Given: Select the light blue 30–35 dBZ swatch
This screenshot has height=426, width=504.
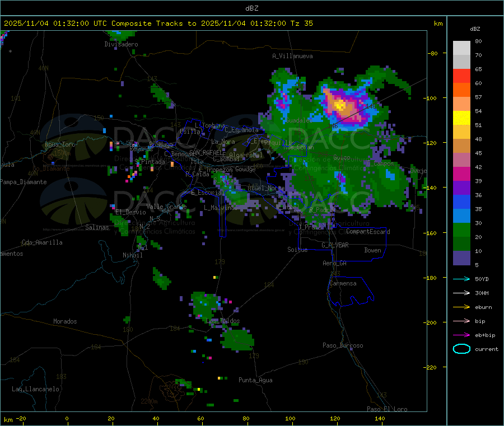Looking at the screenshot, I should [461, 216].
